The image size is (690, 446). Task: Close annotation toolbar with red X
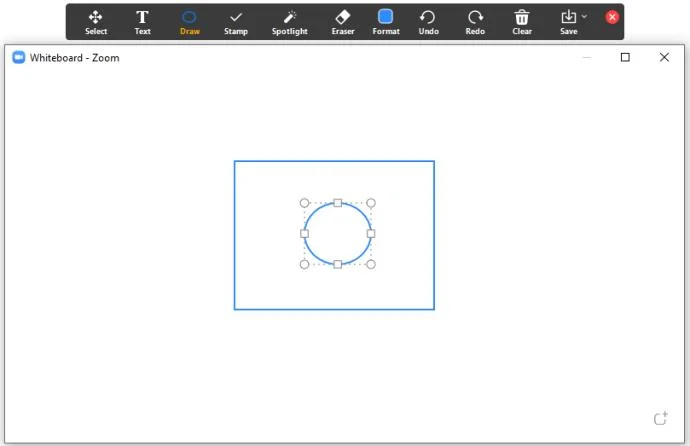(612, 17)
